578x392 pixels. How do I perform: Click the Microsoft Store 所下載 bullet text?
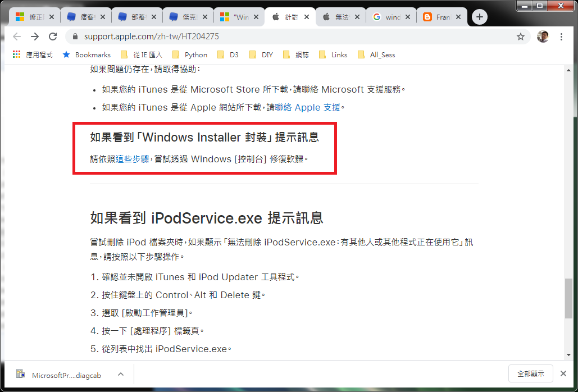tap(253, 89)
